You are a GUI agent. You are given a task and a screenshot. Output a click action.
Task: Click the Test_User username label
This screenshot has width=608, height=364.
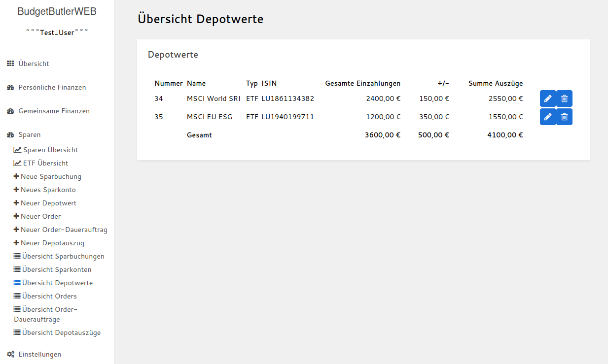(x=57, y=32)
